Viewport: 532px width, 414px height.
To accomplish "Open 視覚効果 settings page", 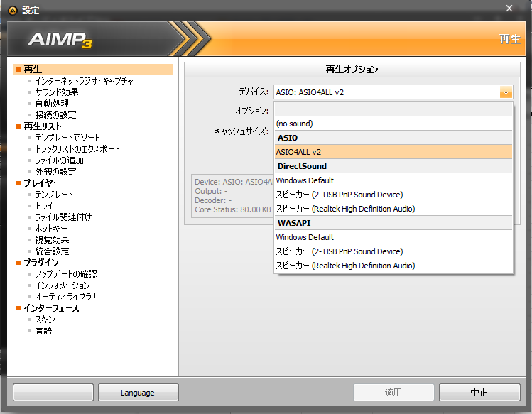I will [x=52, y=240].
